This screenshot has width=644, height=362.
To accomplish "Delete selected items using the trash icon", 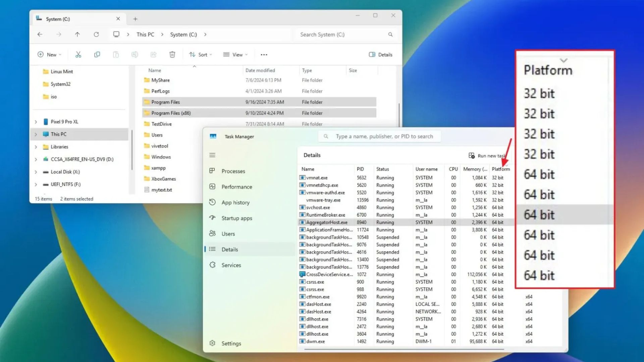I will tap(172, 54).
